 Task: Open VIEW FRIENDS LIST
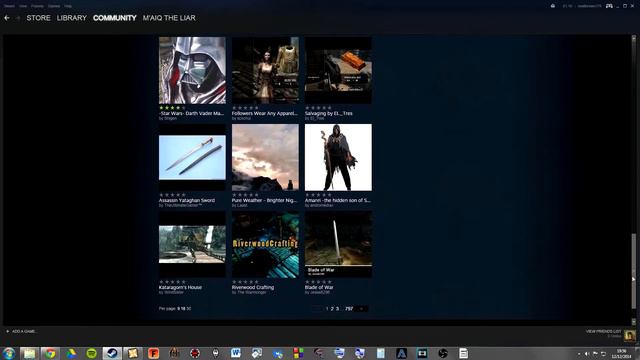tap(603, 331)
